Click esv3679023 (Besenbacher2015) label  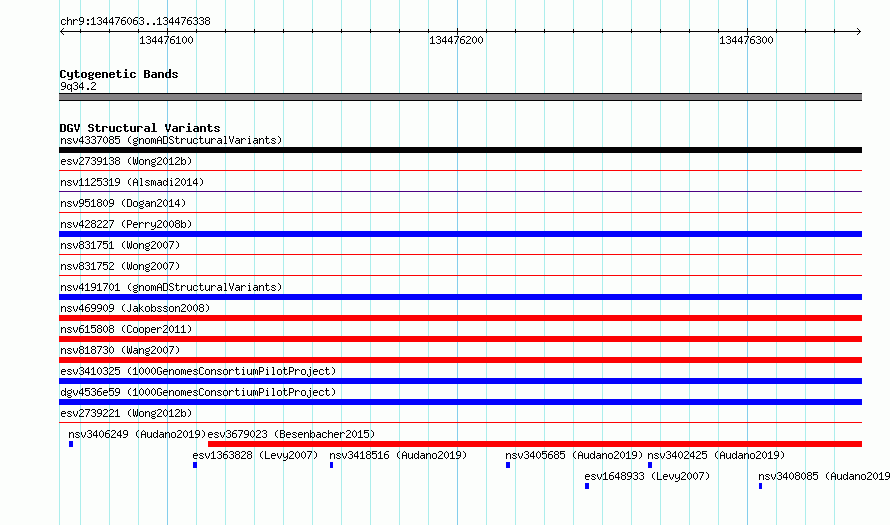(291, 434)
